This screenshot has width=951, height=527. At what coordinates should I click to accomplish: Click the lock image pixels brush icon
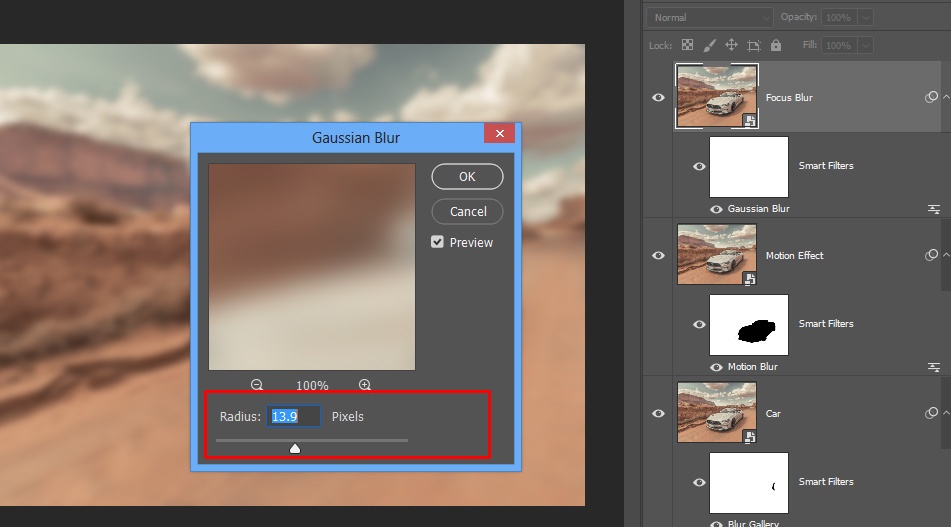[709, 45]
